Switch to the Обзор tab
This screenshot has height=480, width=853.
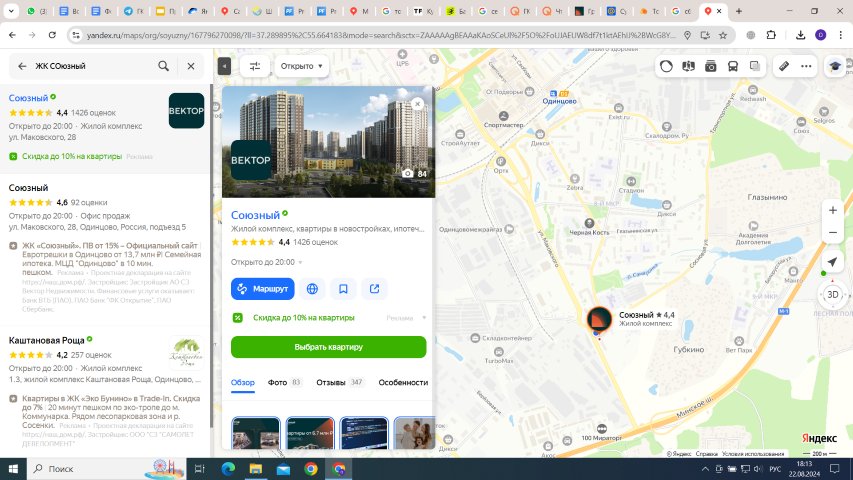coord(243,383)
